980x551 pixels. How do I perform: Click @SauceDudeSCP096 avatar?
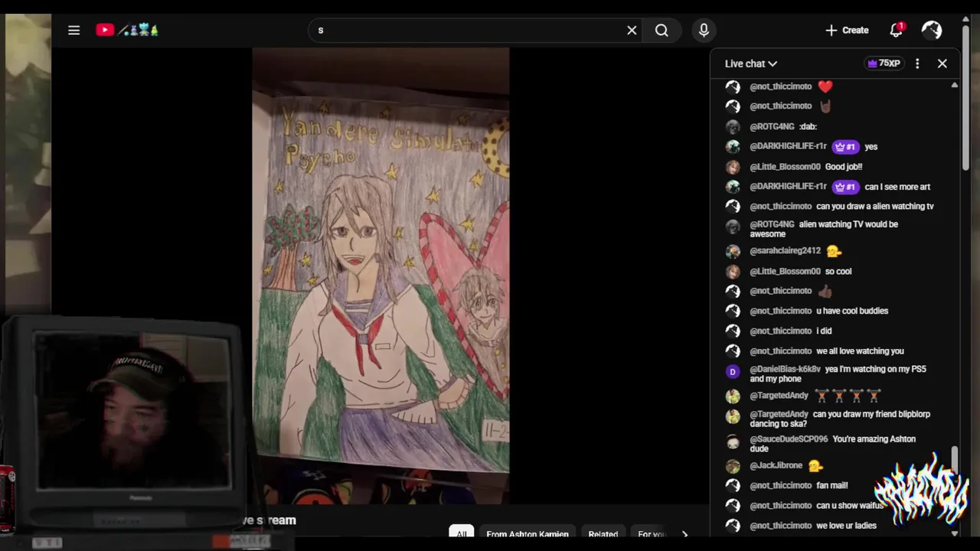733,442
